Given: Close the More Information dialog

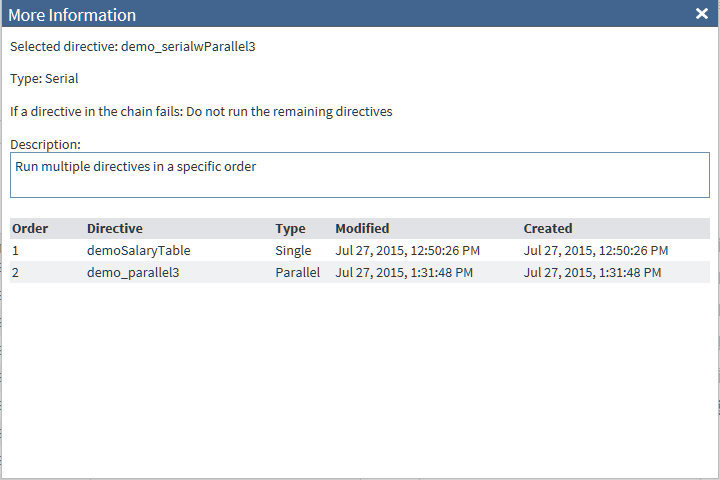Looking at the screenshot, I should click(702, 14).
